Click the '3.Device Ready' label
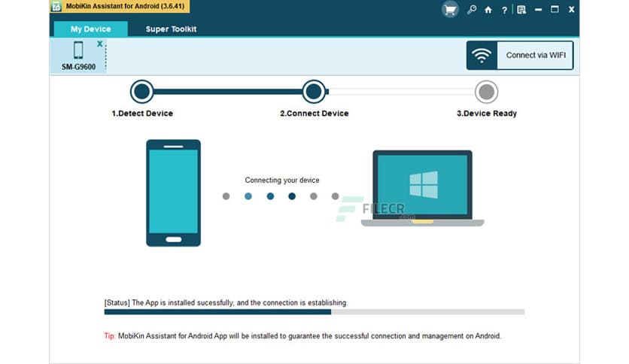 (x=487, y=114)
